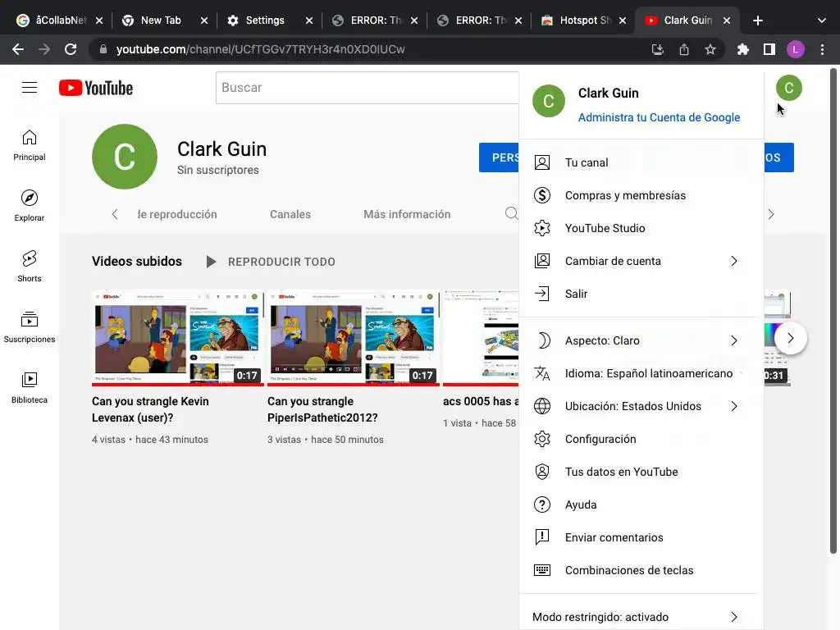Viewport: 840px width, 630px height.
Task: Open the Kevin Levenax video thumbnail
Action: point(178,338)
